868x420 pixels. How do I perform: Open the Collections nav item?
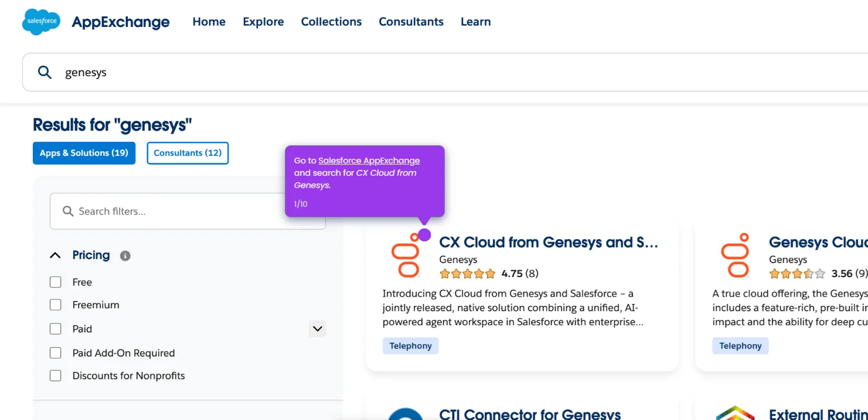[x=331, y=22]
